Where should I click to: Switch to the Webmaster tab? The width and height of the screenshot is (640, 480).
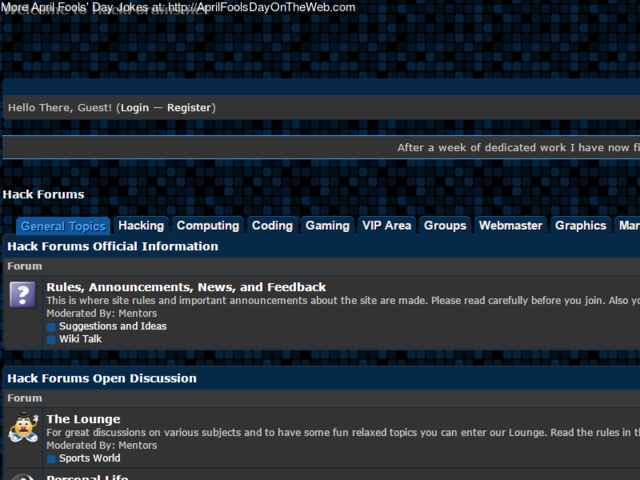pos(511,226)
